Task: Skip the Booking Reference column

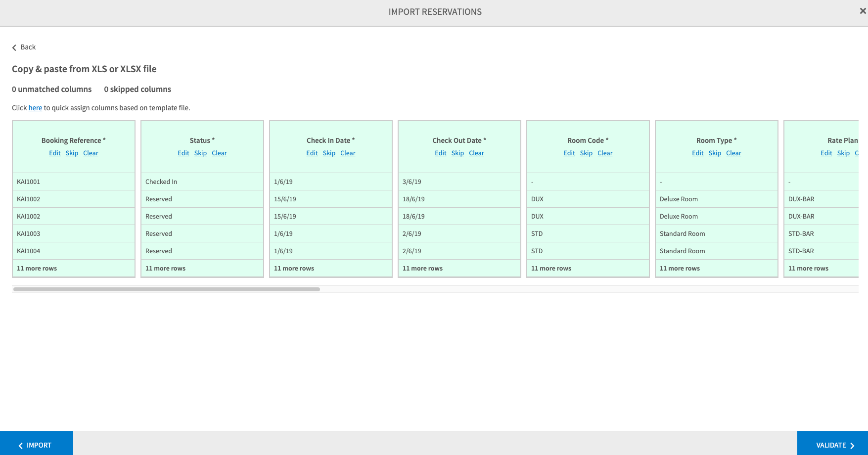Action: click(72, 153)
